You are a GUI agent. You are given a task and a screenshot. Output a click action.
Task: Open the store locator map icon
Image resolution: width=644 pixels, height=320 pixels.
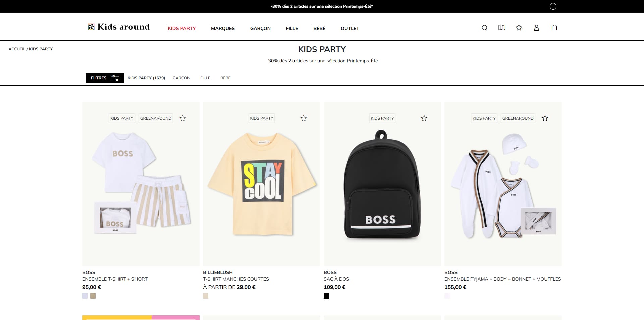click(x=502, y=28)
